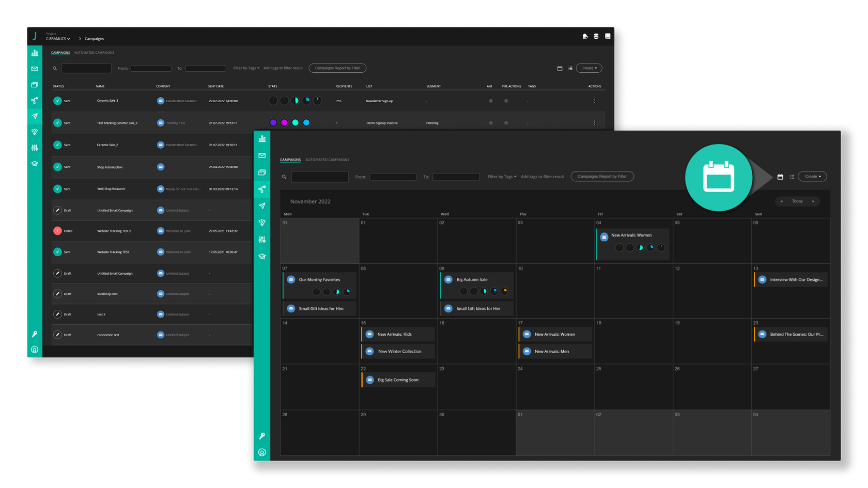Screen dimensions: 868x488
Task: Select AUTOMATED CAMPAIGNS tab in back window
Action: 94,53
